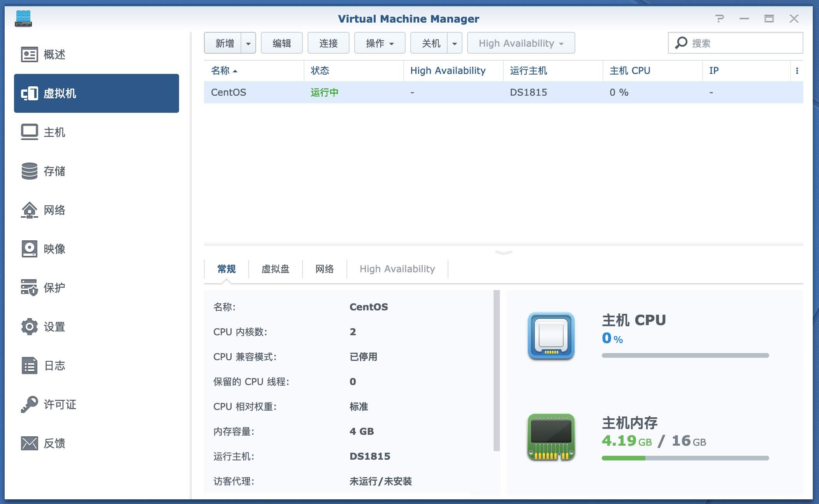Collapse the details panel chevron
Viewport: 819px width, 504px height.
tap(503, 252)
